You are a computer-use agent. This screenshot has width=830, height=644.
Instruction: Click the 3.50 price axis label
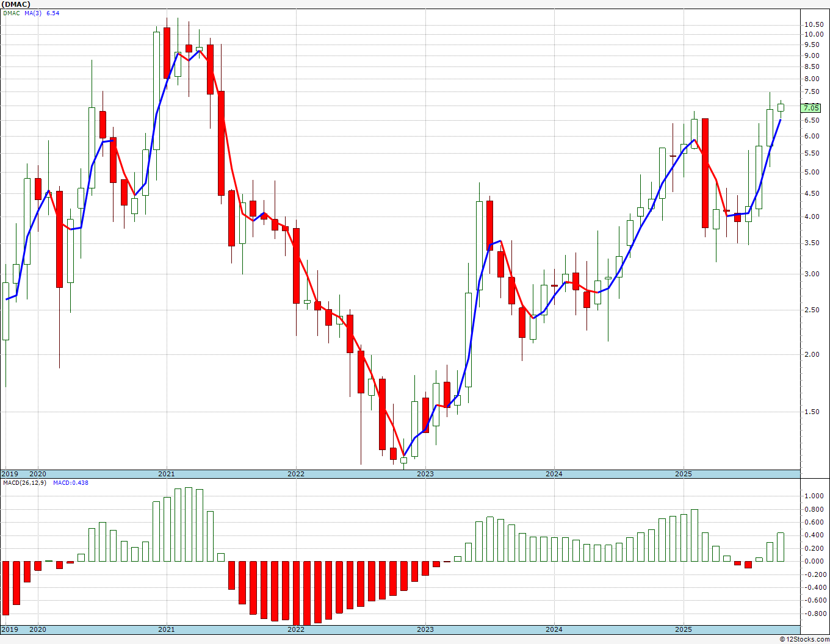pyautogui.click(x=812, y=243)
